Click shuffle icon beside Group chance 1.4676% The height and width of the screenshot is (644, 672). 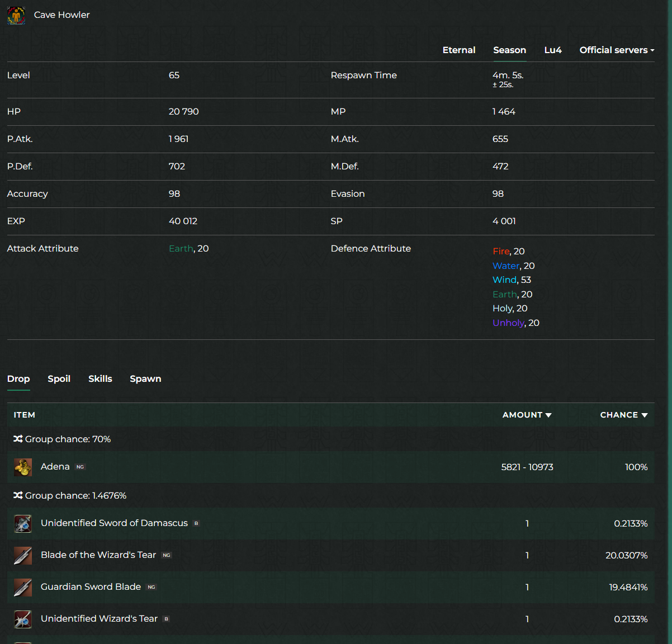coord(18,496)
